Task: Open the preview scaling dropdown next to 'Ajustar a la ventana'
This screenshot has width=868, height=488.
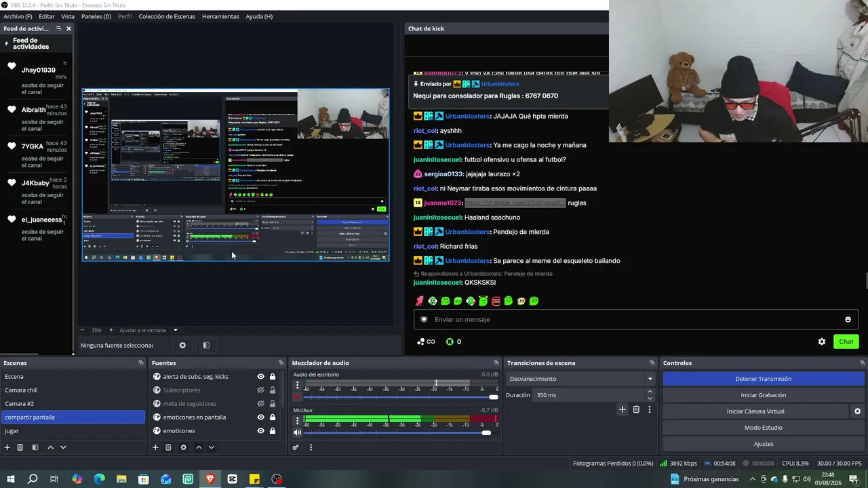Action: [175, 330]
